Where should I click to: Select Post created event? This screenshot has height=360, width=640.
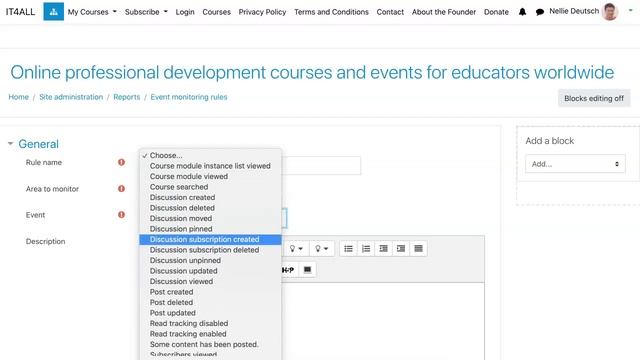point(210,292)
